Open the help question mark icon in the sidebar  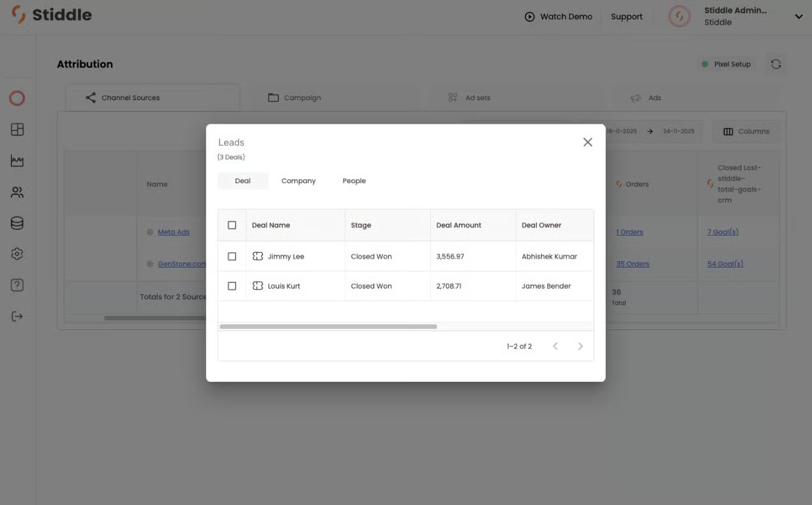pyautogui.click(x=17, y=285)
